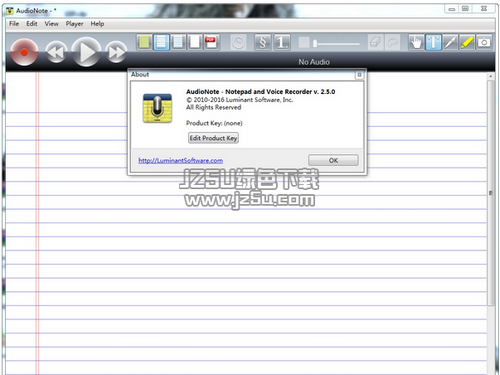Click the fast forward button
Image resolution: width=500 pixels, height=375 pixels.
116,52
